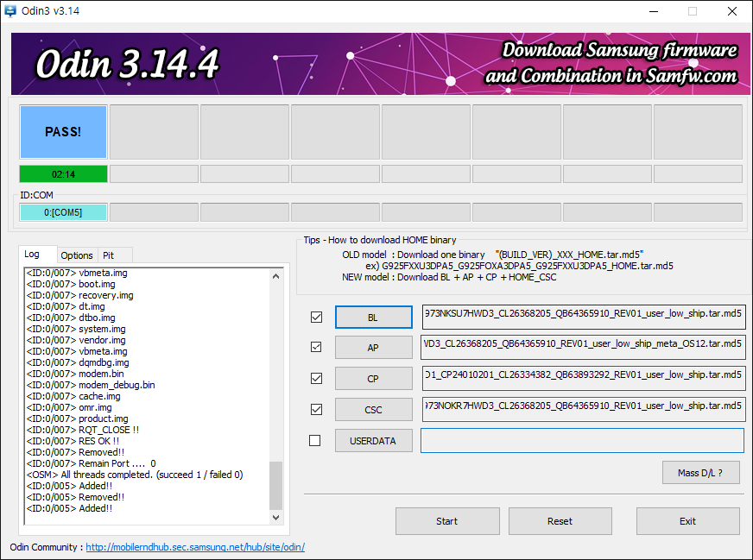Enable the USERDATA checkbox
The width and height of the screenshot is (753, 560).
(314, 440)
